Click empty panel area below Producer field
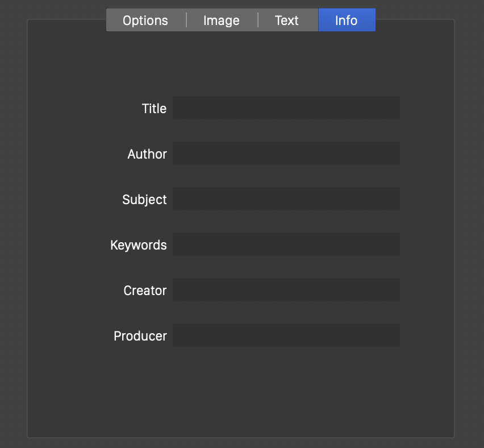 pyautogui.click(x=241, y=392)
